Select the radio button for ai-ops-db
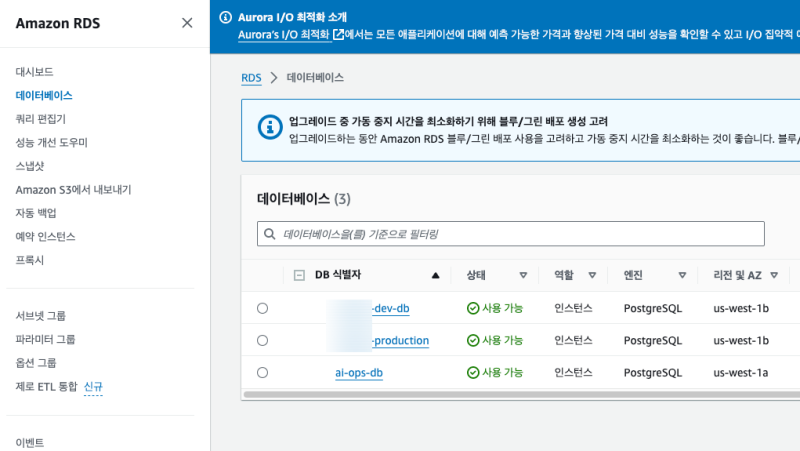The height and width of the screenshot is (451, 800). coord(262,373)
